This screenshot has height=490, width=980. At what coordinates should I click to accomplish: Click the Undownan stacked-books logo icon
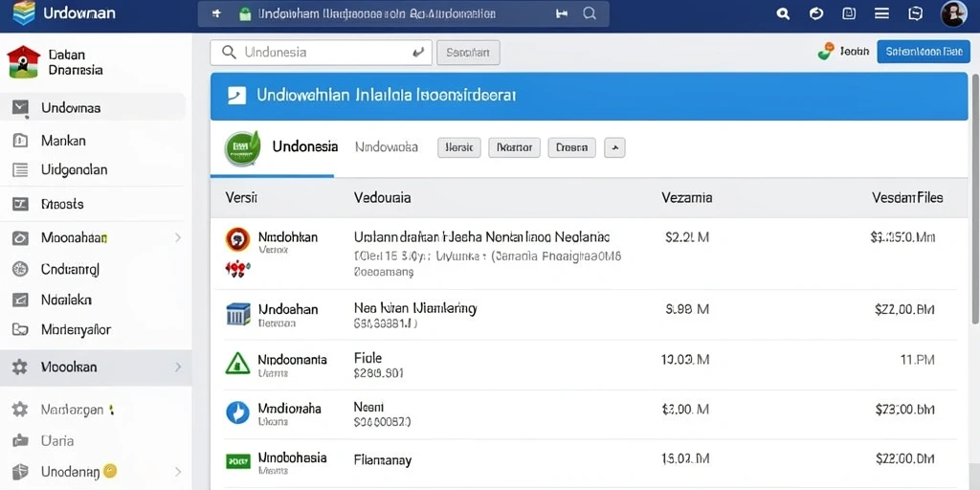pos(24,13)
